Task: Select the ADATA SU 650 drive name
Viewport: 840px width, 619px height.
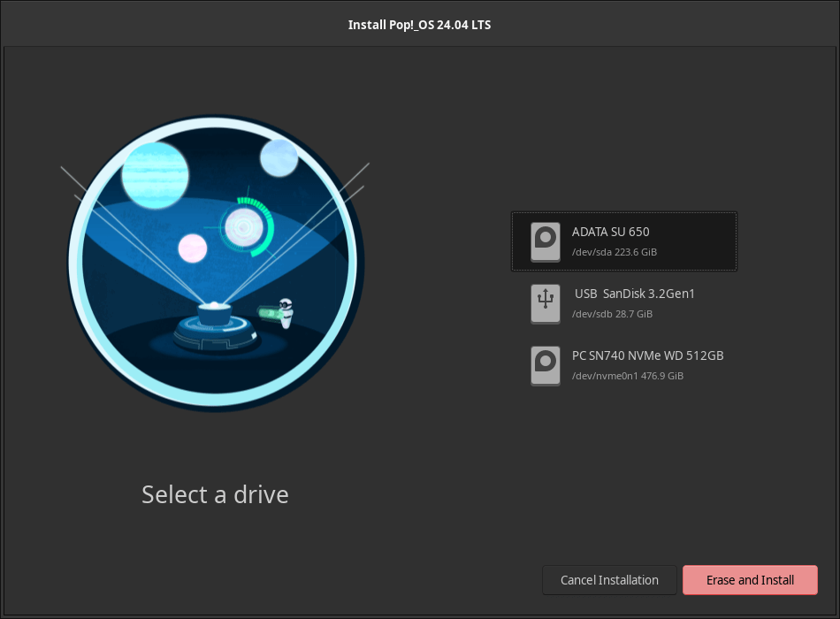Action: [610, 232]
